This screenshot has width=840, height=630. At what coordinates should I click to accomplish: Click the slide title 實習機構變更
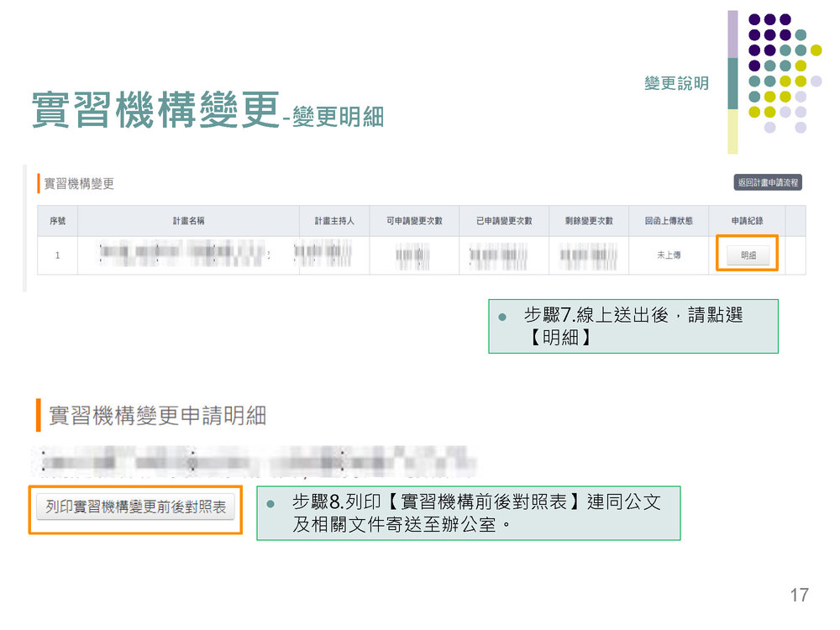coord(155,111)
